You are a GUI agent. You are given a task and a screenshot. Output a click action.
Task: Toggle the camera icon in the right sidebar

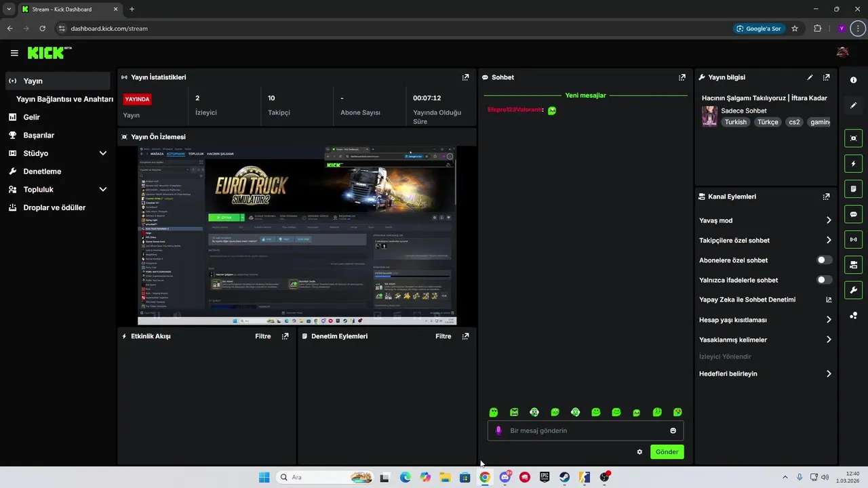pos(853,264)
